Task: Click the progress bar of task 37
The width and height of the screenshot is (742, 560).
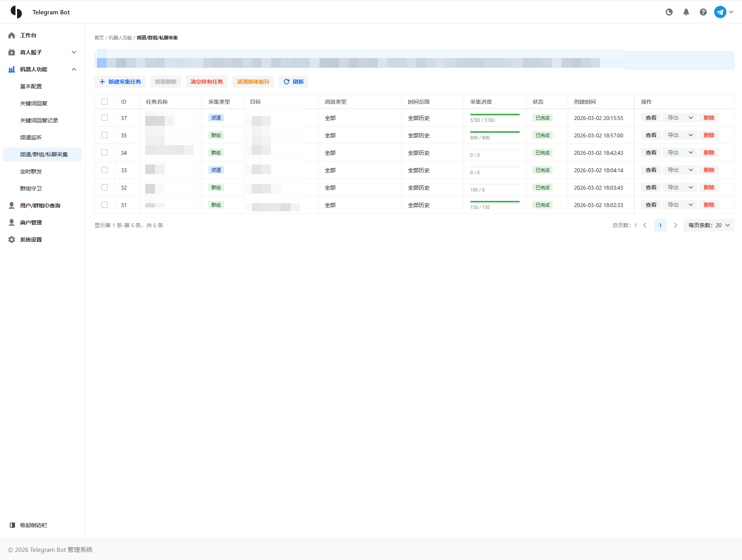Action: [x=495, y=115]
